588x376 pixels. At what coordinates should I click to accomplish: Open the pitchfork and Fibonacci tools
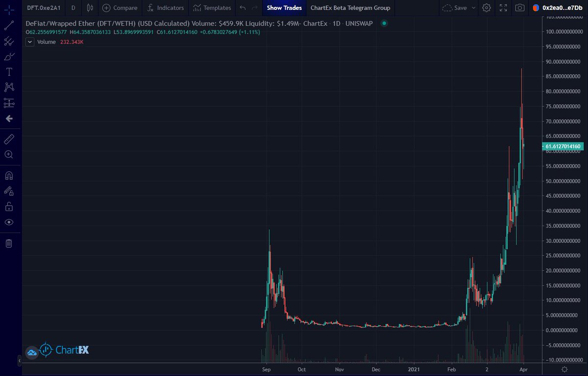[x=9, y=42]
